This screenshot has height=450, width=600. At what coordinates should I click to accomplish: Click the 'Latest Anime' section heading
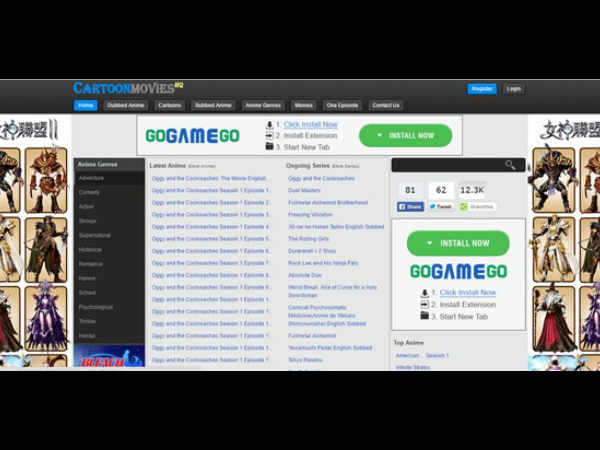pos(168,166)
